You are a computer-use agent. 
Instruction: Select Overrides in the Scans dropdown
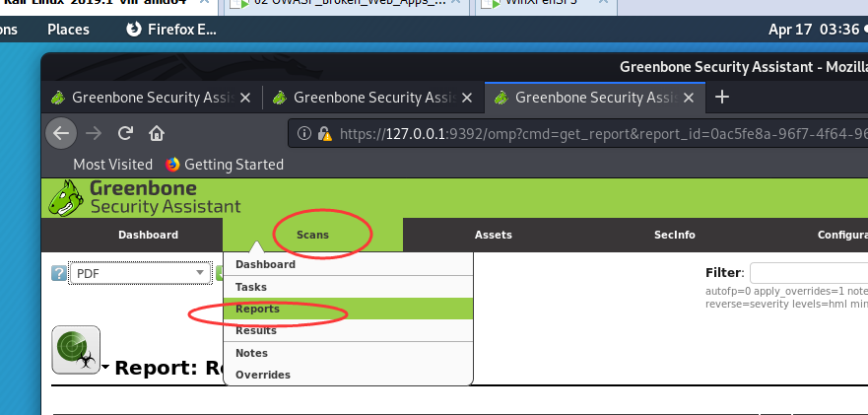coord(348,375)
